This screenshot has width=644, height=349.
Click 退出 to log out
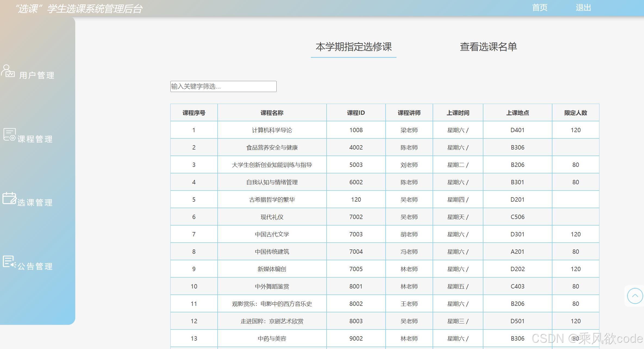tap(583, 8)
